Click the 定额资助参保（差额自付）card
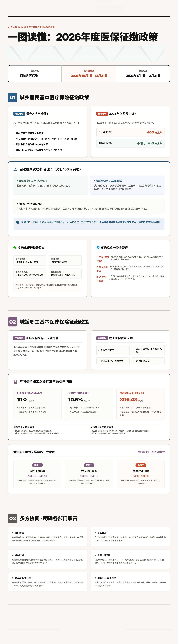 (x=127, y=185)
